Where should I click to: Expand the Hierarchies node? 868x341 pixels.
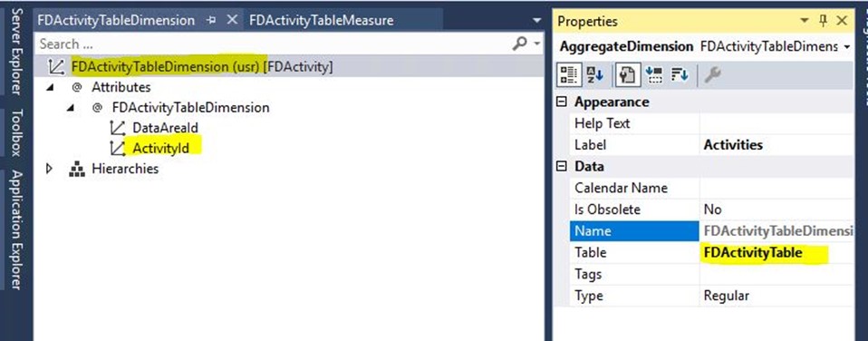point(50,169)
